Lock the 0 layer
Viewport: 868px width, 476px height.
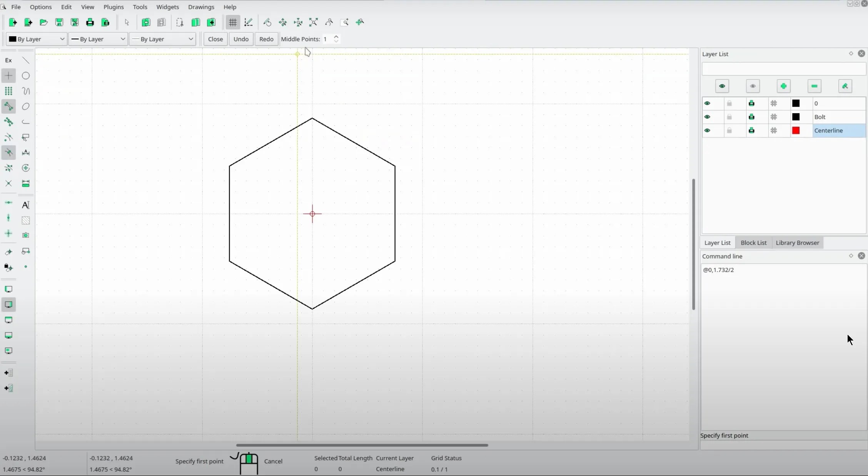point(729,103)
